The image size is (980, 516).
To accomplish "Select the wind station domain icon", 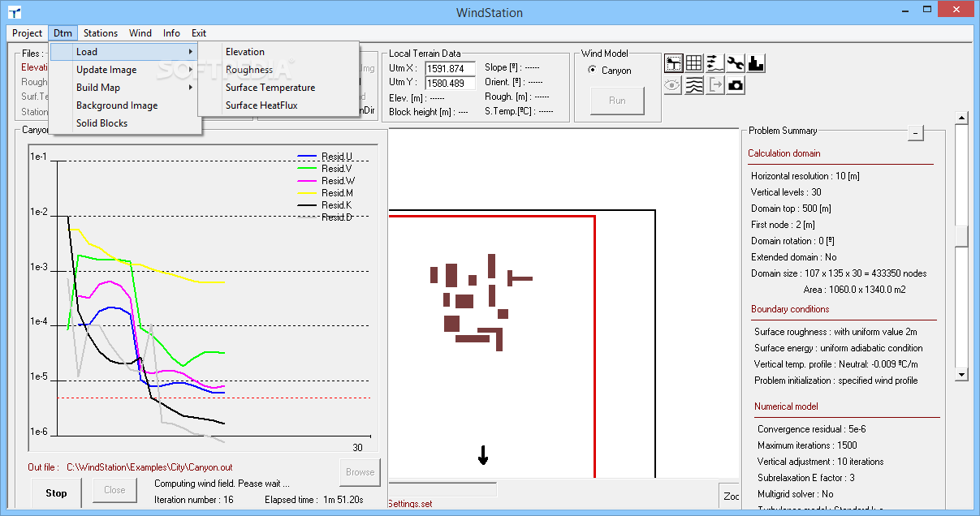I will click(x=673, y=63).
